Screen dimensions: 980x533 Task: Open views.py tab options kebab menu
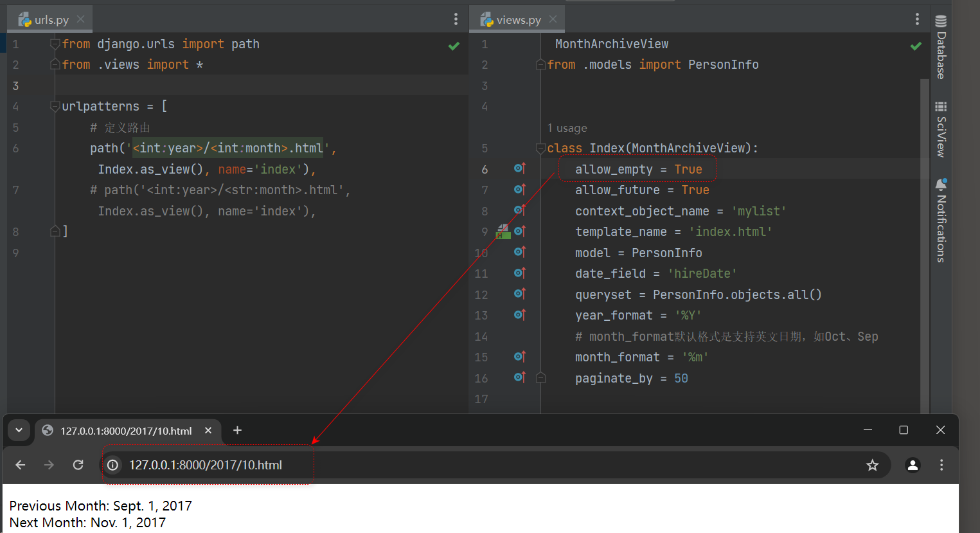pyautogui.click(x=917, y=19)
